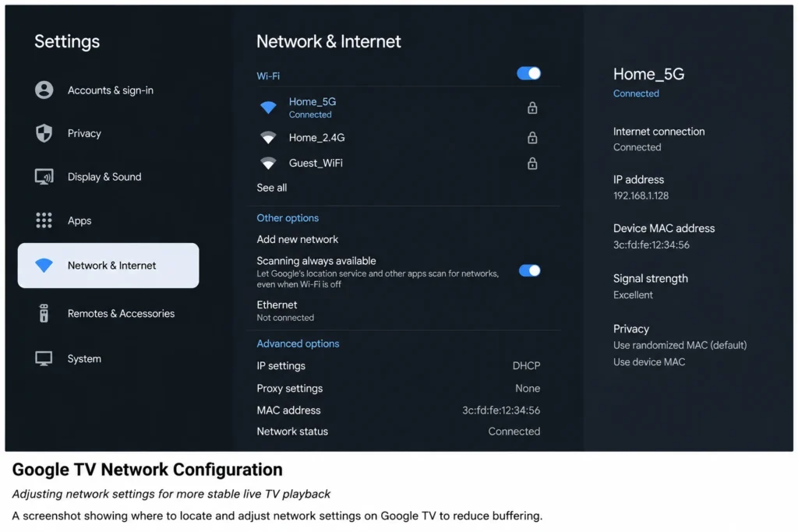
Task: Click the Settings heading
Action: pos(67,41)
